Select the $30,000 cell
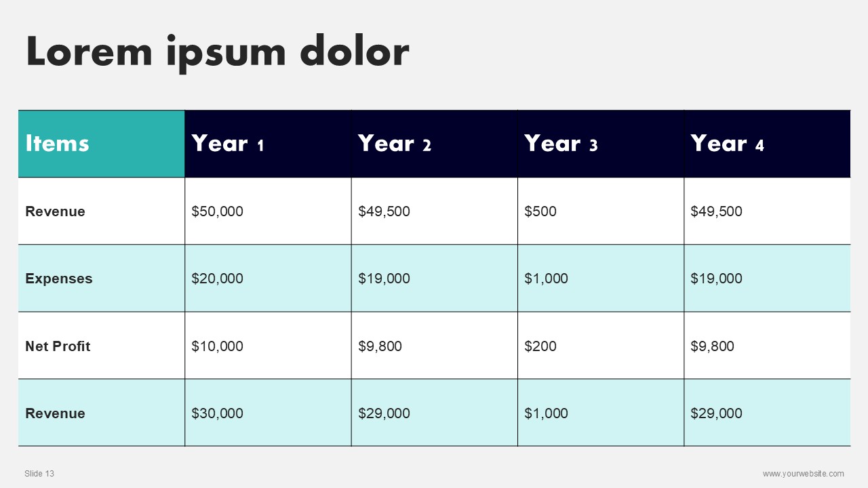 click(x=268, y=413)
